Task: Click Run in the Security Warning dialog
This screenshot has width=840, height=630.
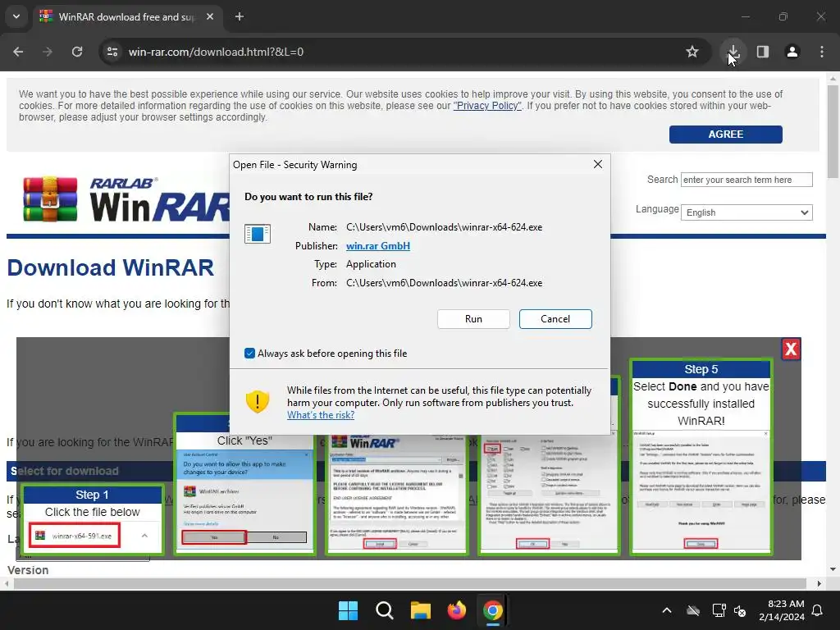Action: pyautogui.click(x=473, y=319)
